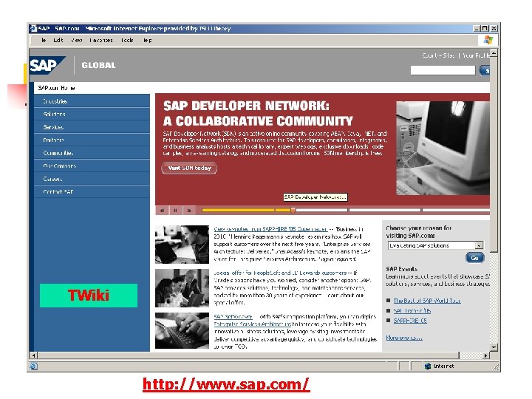Click the previous slide banner control
The image size is (532, 399).
[162, 211]
